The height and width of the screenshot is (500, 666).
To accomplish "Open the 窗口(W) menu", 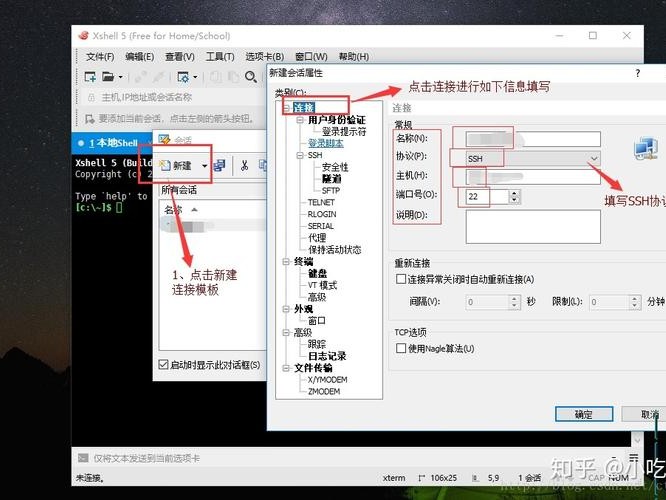I will coord(311,56).
